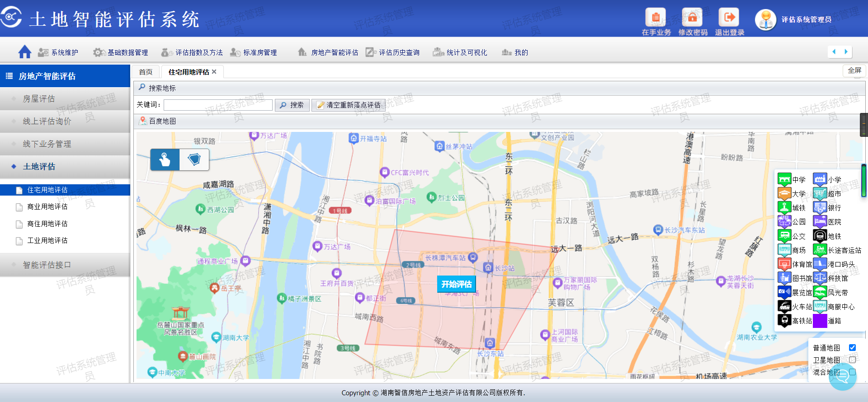Click the 体育馆 legend icon
868x402 pixels.
coord(784,264)
